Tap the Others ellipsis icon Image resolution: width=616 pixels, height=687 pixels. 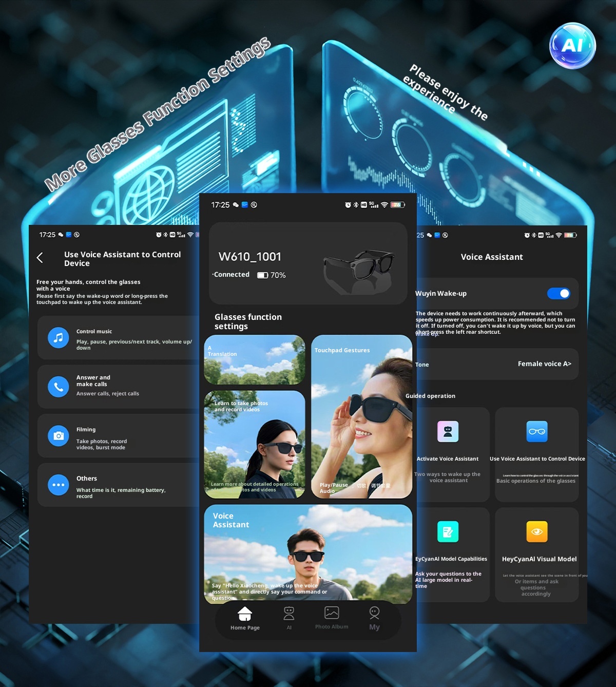[x=58, y=484]
